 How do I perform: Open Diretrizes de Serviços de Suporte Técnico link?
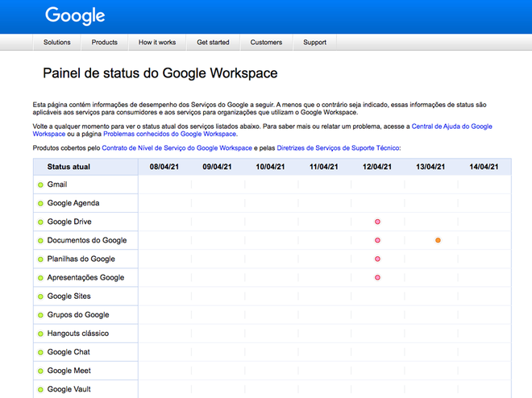coord(339,148)
